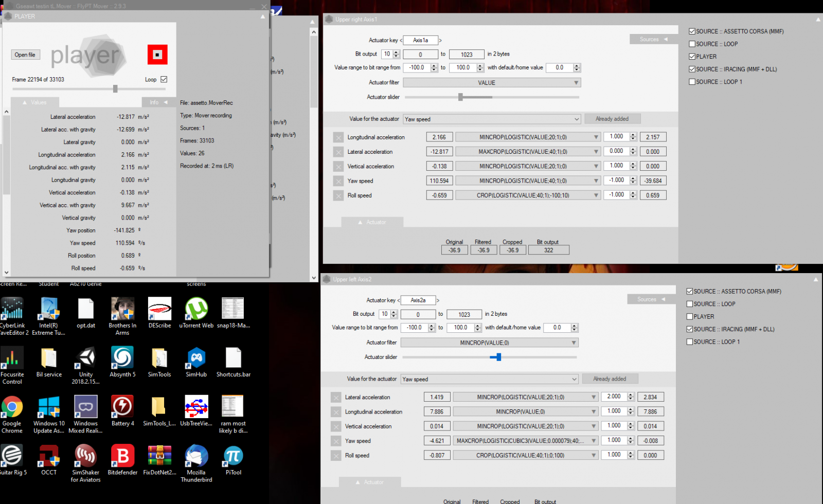Expand Value for the actuator dropdown in Axis1
Screen dimensions: 823x504
tap(491, 119)
